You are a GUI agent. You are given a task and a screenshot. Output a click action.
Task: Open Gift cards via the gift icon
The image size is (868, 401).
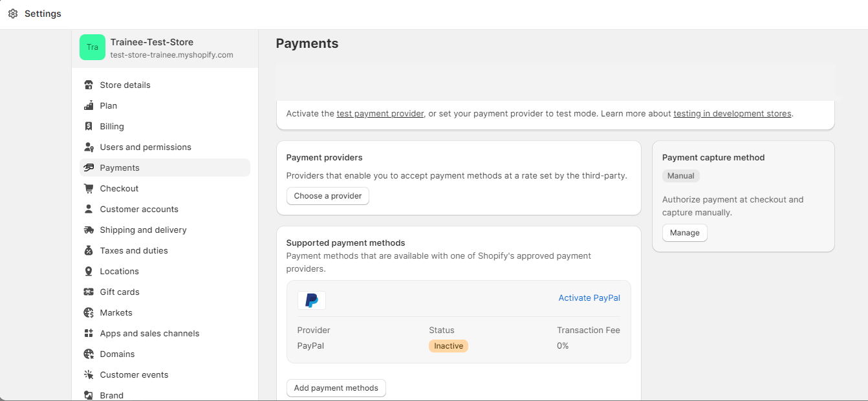(88, 292)
